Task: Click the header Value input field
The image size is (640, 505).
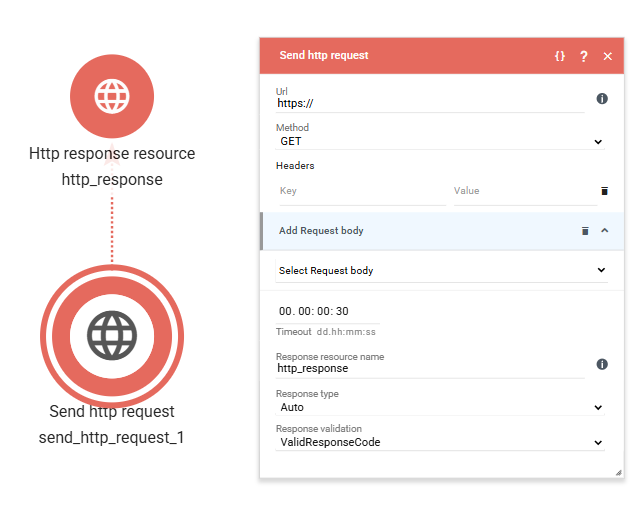Action: tap(523, 191)
